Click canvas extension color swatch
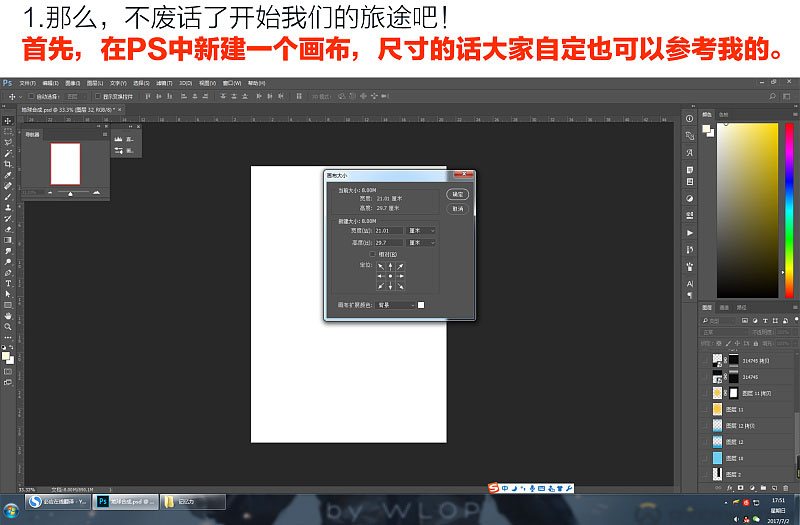The width and height of the screenshot is (800, 525). [x=421, y=305]
